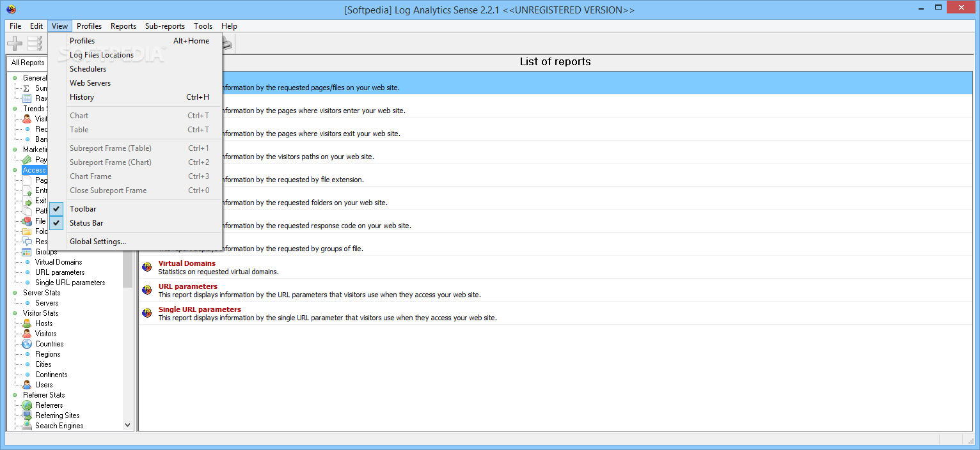Image resolution: width=980 pixels, height=450 pixels.
Task: Open the red Virtual Domains report link
Action: tap(187, 263)
